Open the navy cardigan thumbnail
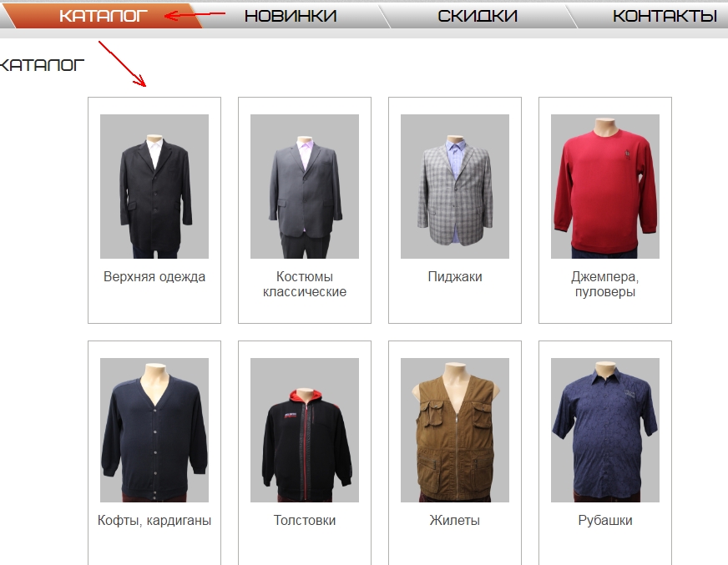 [x=154, y=430]
